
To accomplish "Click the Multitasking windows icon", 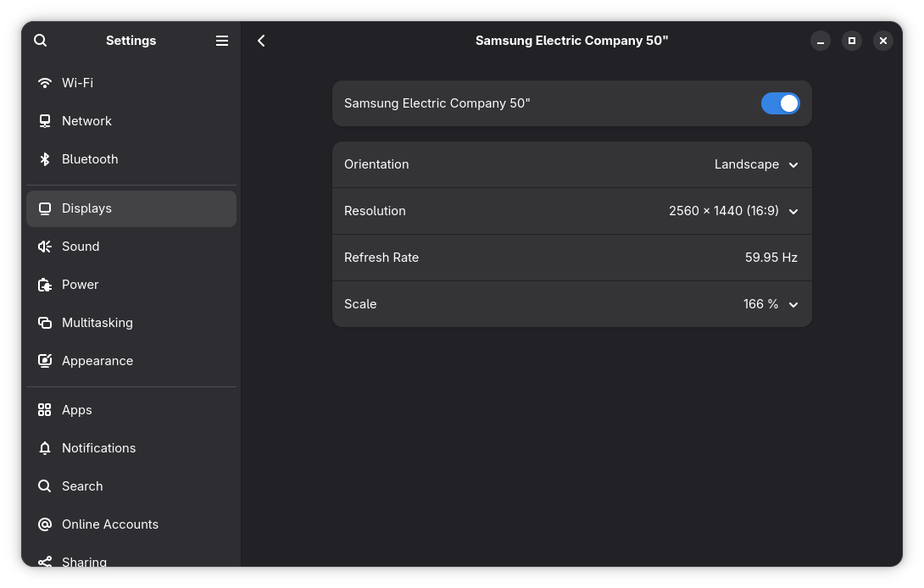I will point(45,323).
